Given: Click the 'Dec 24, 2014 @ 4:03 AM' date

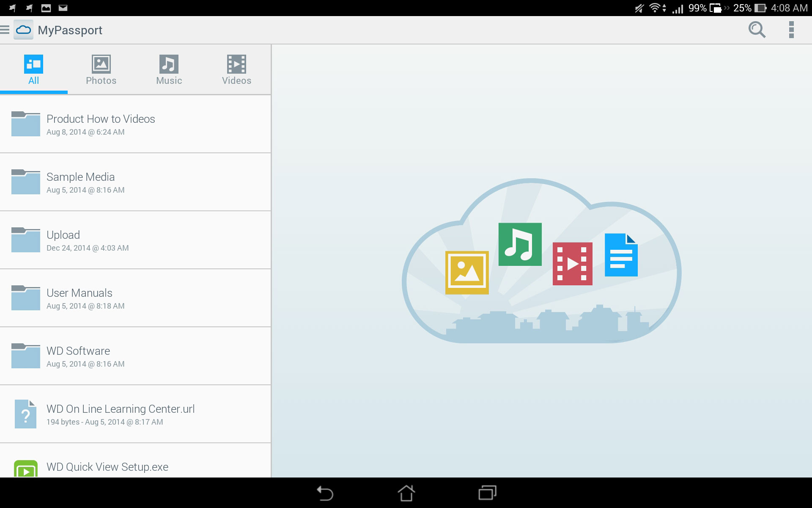Looking at the screenshot, I should point(88,248).
